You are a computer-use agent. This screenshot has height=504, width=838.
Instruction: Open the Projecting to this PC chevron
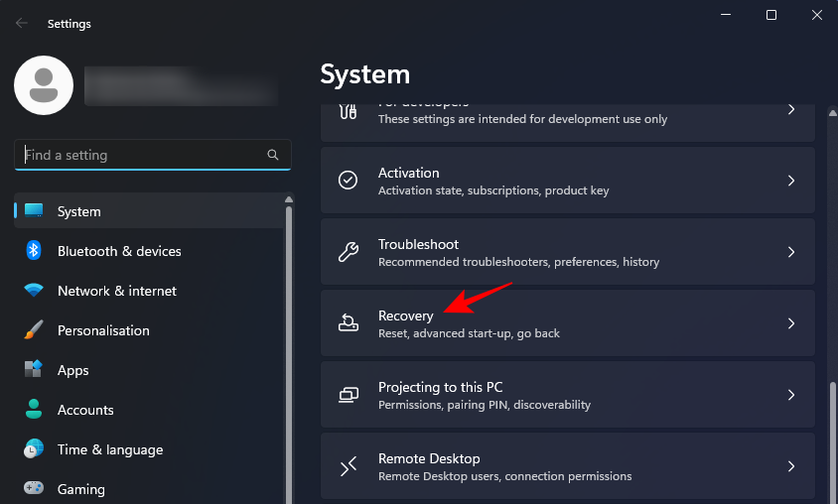click(791, 395)
